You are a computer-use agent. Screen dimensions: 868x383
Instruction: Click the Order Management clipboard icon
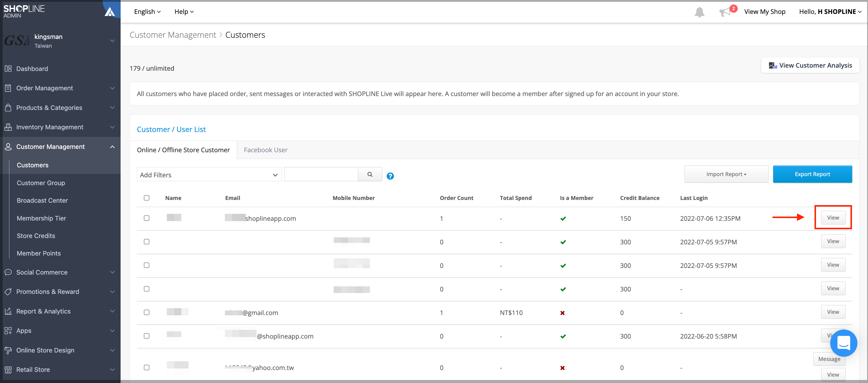[x=8, y=88]
